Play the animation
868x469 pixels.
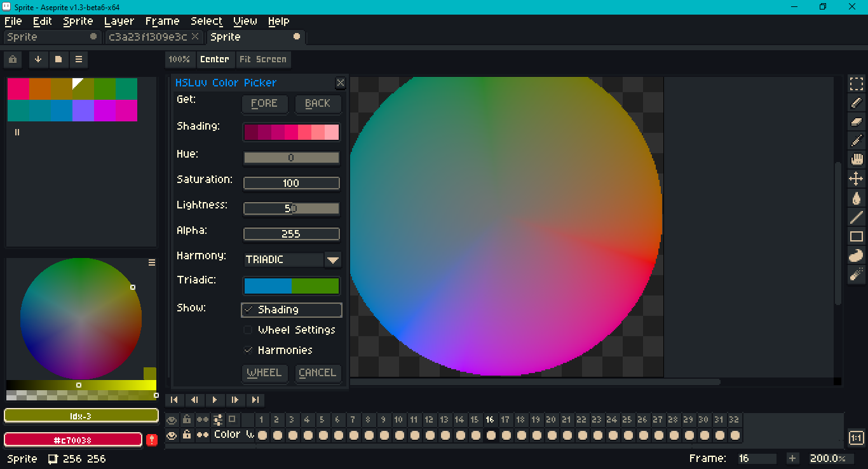click(215, 400)
